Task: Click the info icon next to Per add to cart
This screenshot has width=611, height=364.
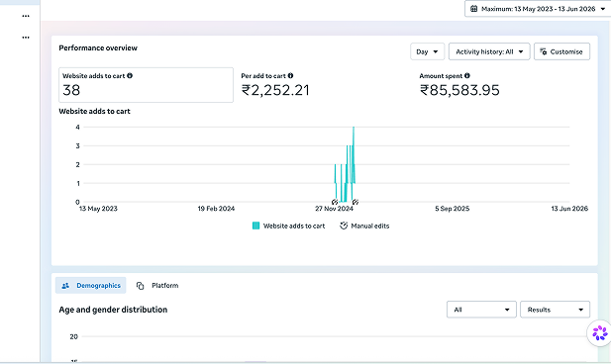Action: [x=291, y=75]
